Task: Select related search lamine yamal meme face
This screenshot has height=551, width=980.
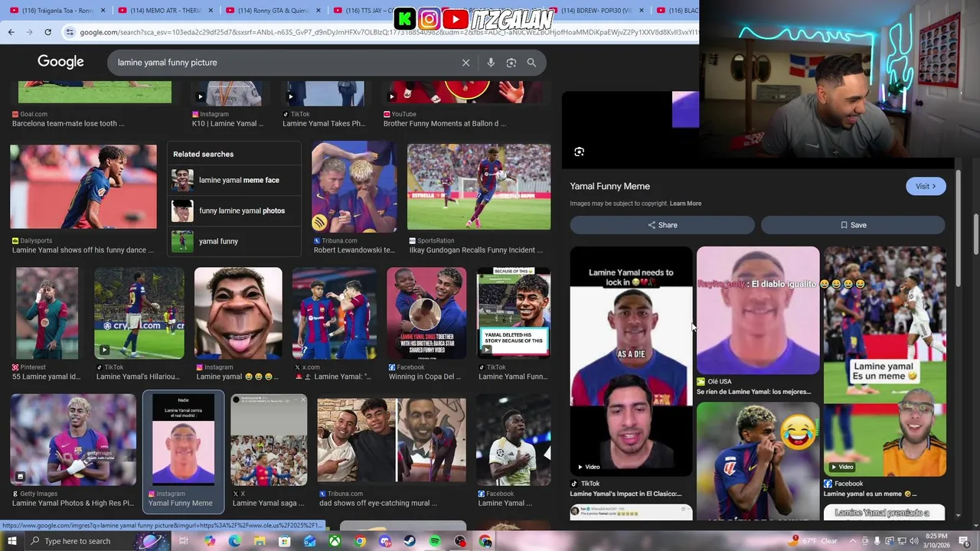Action: (234, 180)
